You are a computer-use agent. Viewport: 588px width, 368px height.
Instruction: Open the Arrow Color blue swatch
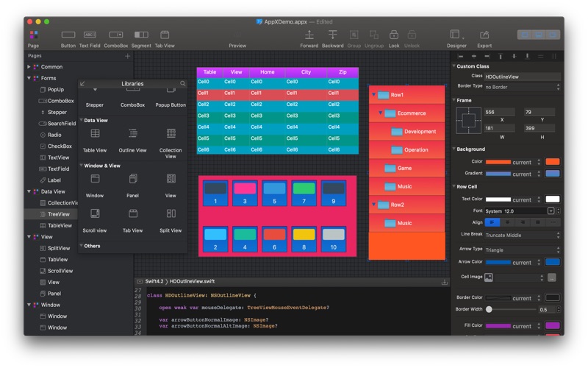click(x=553, y=262)
